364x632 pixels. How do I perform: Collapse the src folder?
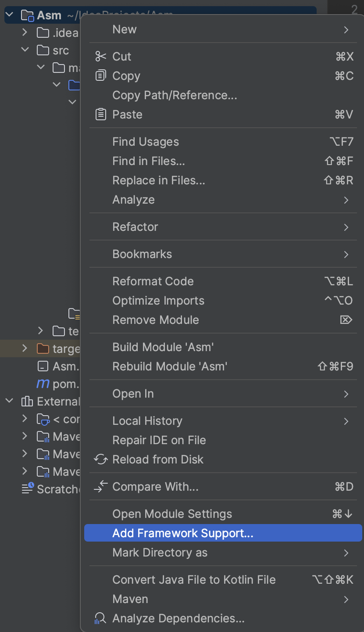tap(25, 50)
